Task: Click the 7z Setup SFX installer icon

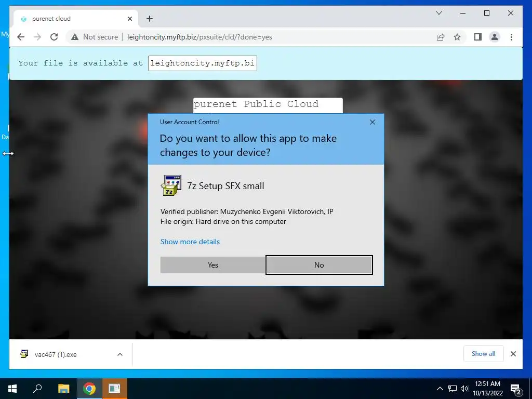Action: [170, 185]
